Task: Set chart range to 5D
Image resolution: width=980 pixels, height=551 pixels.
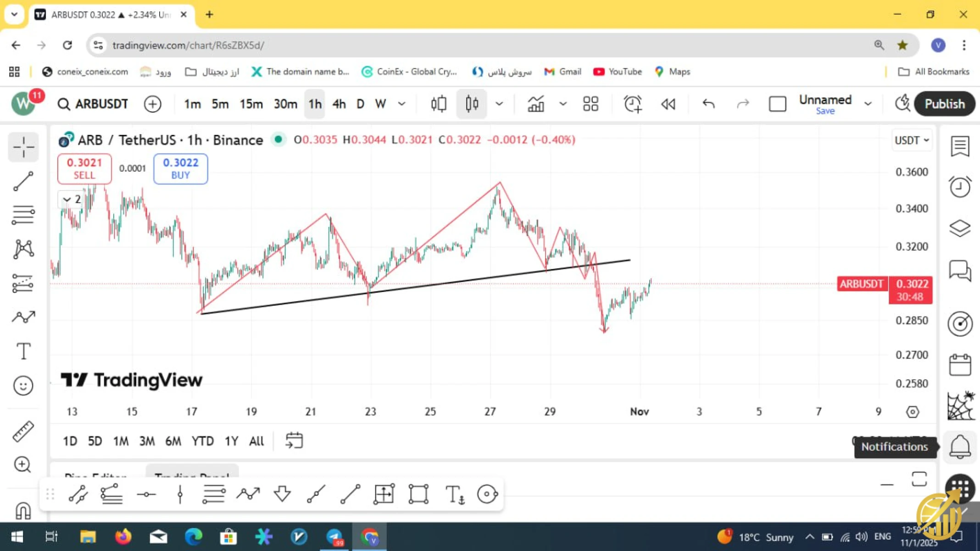Action: tap(95, 441)
